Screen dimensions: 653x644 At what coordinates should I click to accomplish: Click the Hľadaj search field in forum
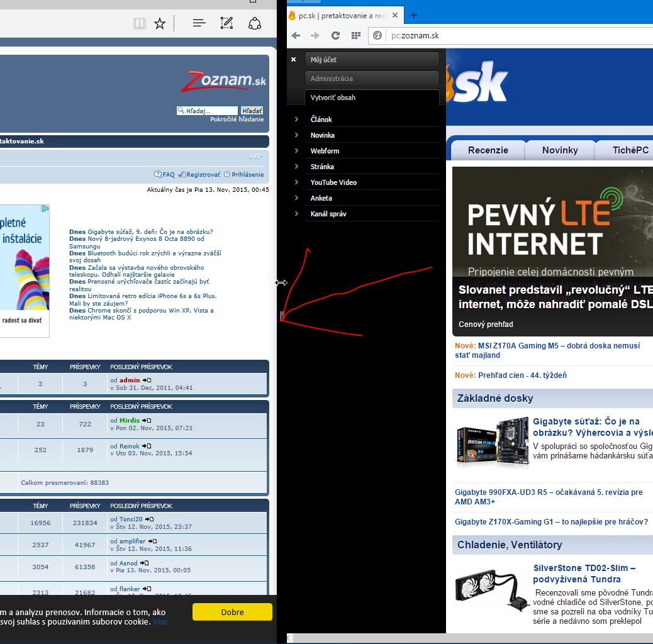(x=208, y=111)
